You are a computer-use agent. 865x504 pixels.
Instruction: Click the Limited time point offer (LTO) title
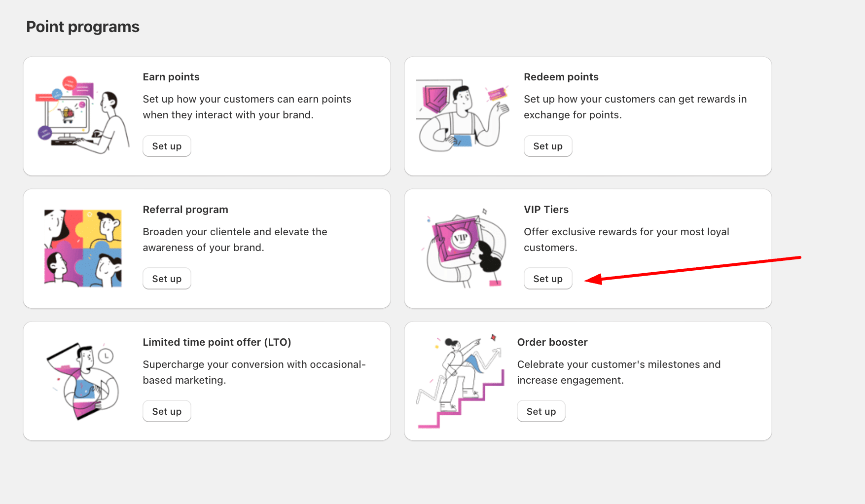click(216, 342)
